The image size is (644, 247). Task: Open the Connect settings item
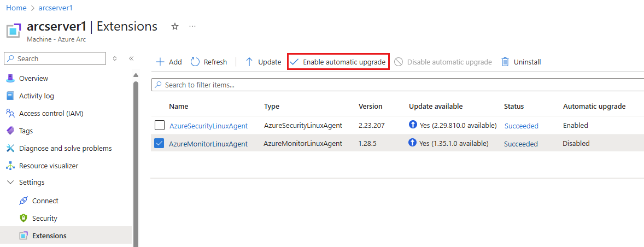click(45, 201)
